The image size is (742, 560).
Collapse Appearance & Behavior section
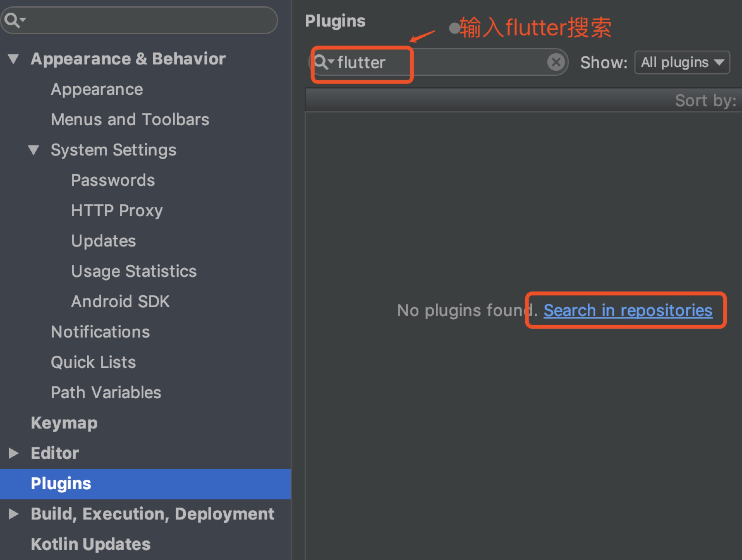point(13,59)
